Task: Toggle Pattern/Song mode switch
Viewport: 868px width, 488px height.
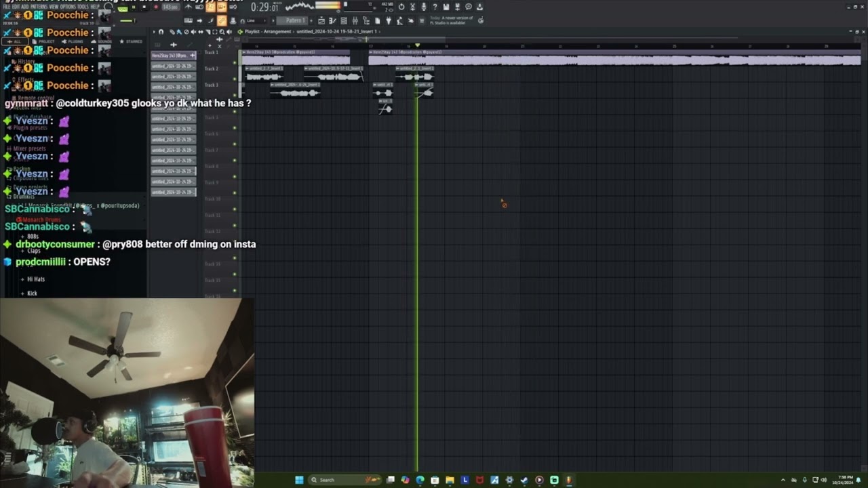Action: point(122,8)
